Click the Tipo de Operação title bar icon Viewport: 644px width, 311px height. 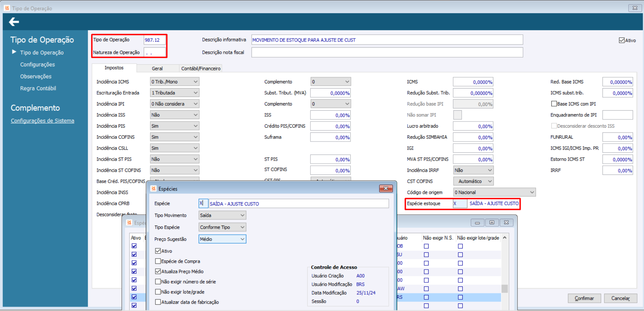point(7,8)
